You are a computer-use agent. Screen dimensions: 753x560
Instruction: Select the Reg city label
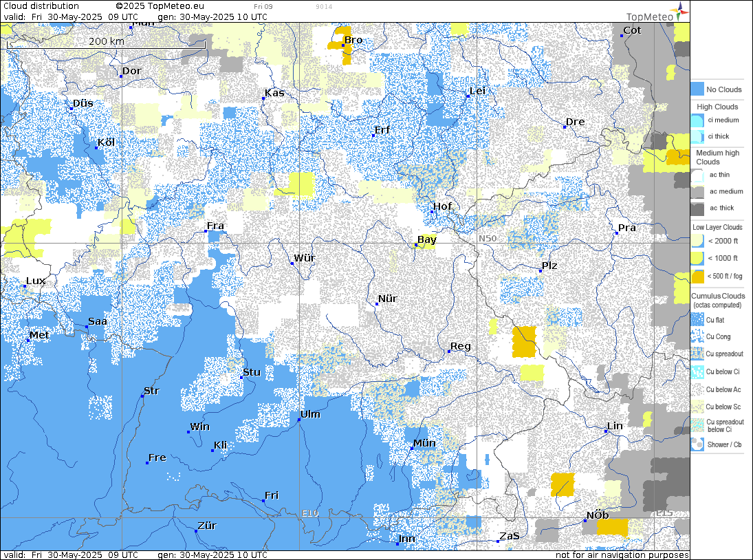tap(460, 346)
